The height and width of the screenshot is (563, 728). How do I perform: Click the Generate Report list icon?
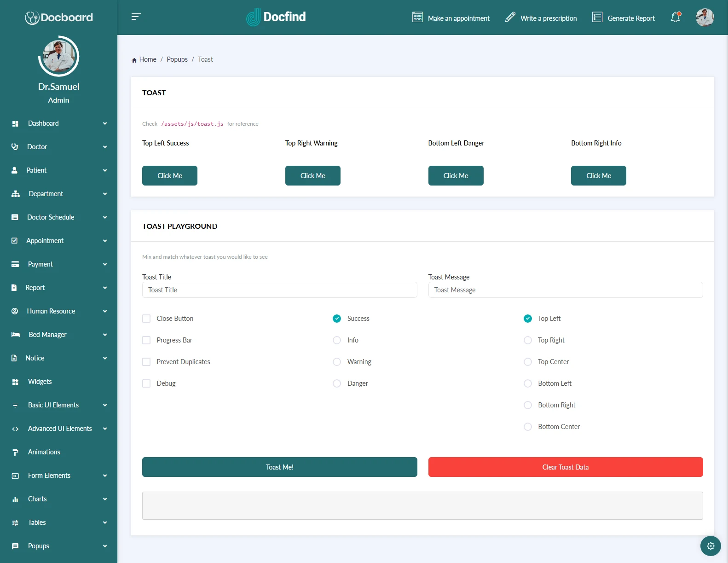[597, 17]
